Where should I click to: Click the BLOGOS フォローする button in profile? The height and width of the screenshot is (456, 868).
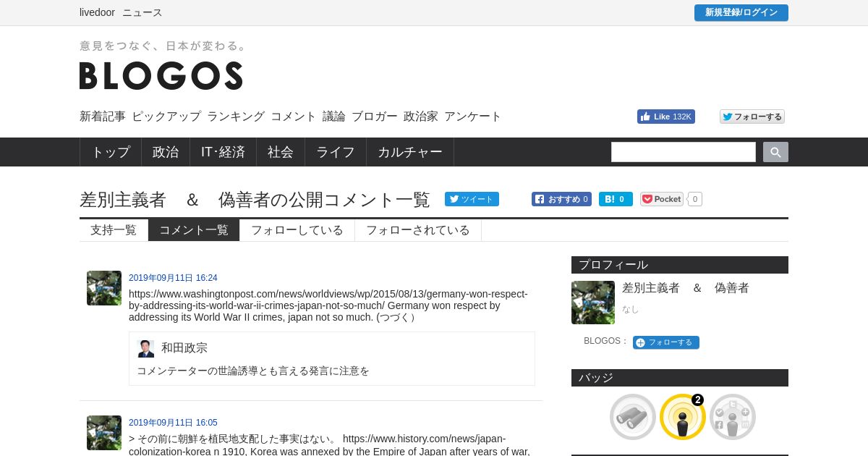[666, 342]
